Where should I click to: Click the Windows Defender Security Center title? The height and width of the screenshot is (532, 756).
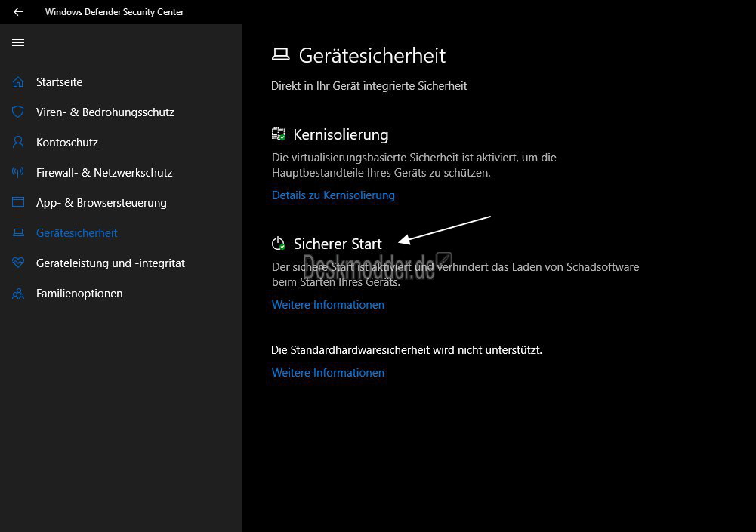[x=114, y=12]
